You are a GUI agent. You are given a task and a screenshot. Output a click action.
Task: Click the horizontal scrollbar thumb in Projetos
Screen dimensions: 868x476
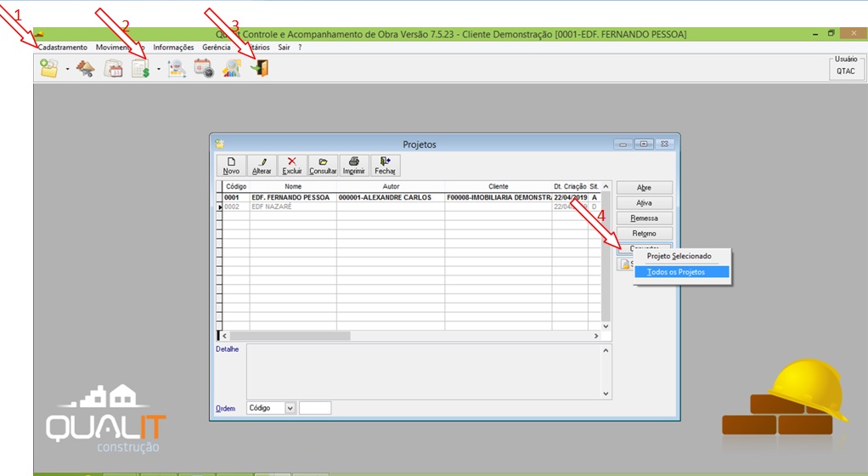click(x=290, y=336)
